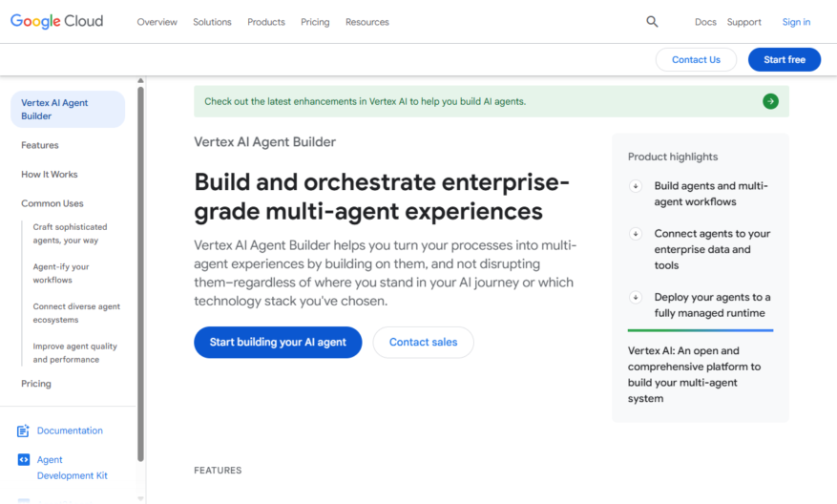Viewport: 837px width, 504px height.
Task: Open the Resources menu
Action: (x=367, y=22)
